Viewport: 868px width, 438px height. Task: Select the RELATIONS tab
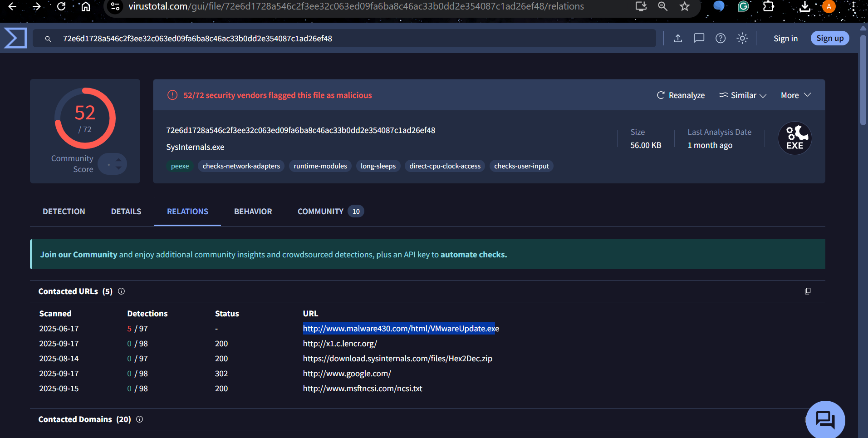[187, 212]
